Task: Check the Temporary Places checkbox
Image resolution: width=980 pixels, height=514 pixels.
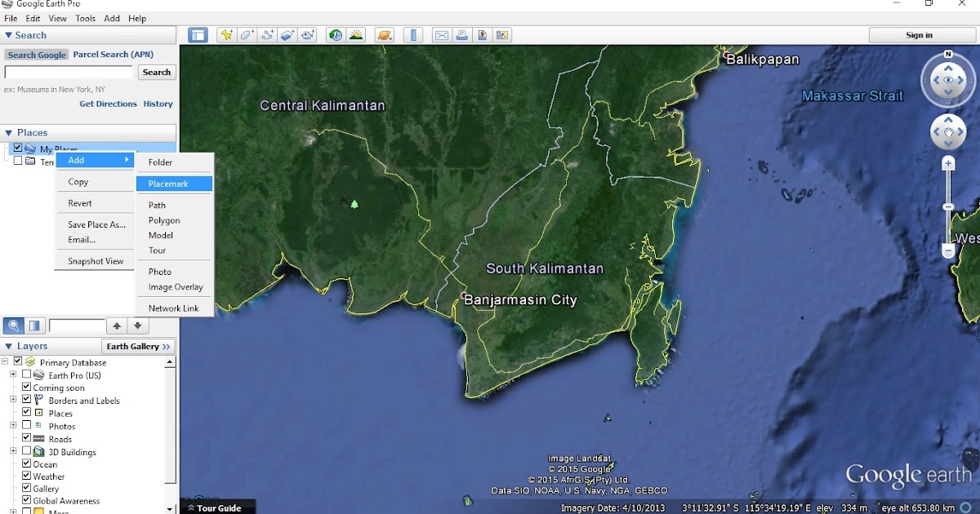Action: click(x=18, y=162)
